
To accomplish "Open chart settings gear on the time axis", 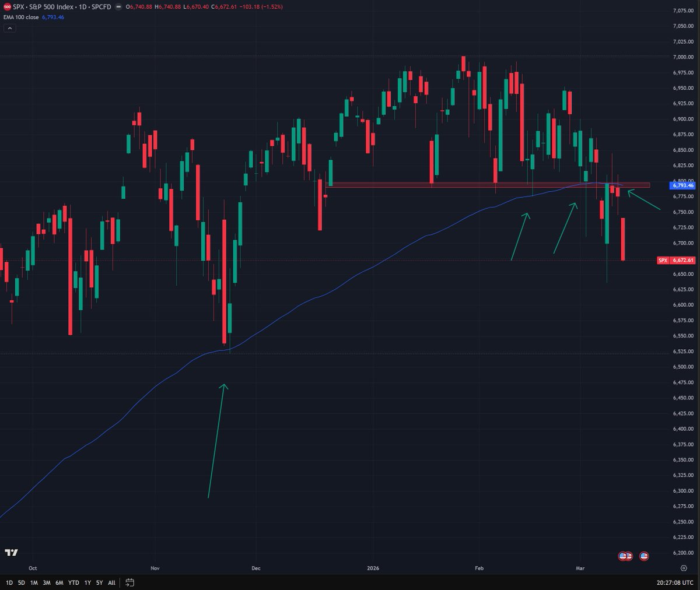I will (x=683, y=568).
